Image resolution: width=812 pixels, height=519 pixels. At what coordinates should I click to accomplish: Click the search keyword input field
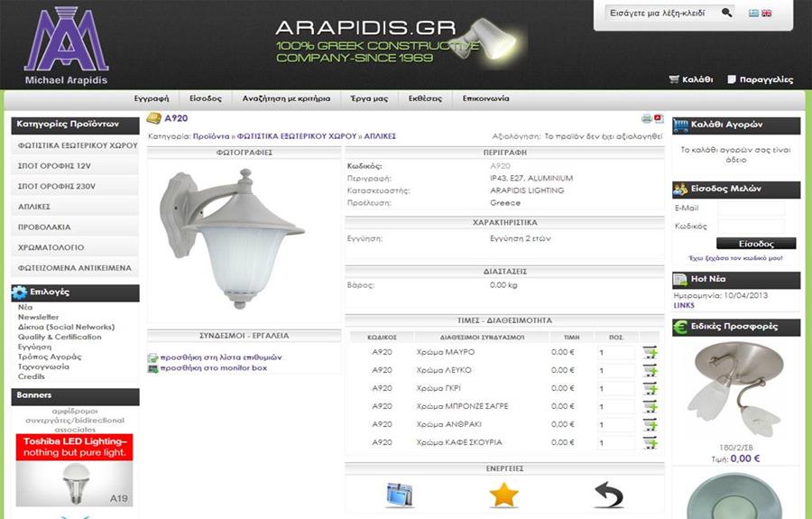(662, 13)
